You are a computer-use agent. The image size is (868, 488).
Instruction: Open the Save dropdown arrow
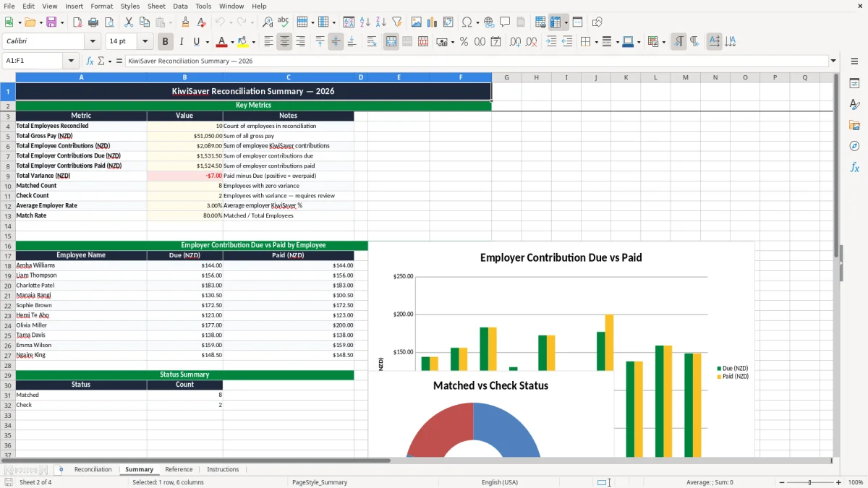click(61, 22)
